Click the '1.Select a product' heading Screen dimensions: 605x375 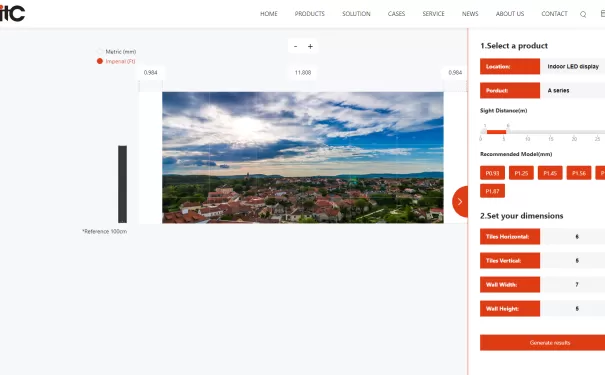(x=514, y=46)
